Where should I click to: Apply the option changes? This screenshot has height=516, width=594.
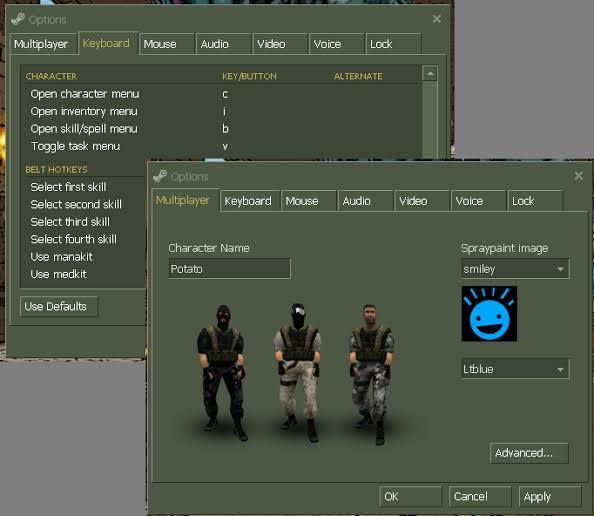(x=550, y=496)
